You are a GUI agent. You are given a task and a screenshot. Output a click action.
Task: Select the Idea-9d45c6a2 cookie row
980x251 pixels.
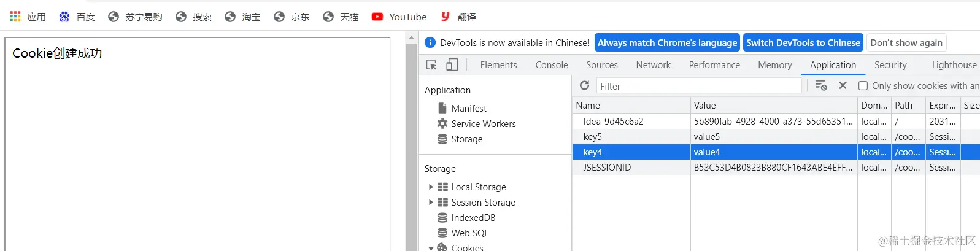pos(776,121)
